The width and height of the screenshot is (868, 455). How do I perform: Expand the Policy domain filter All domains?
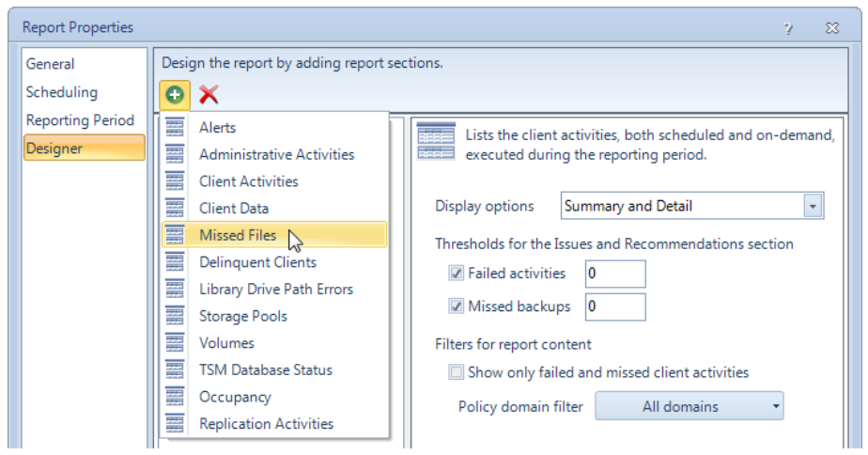(690, 406)
